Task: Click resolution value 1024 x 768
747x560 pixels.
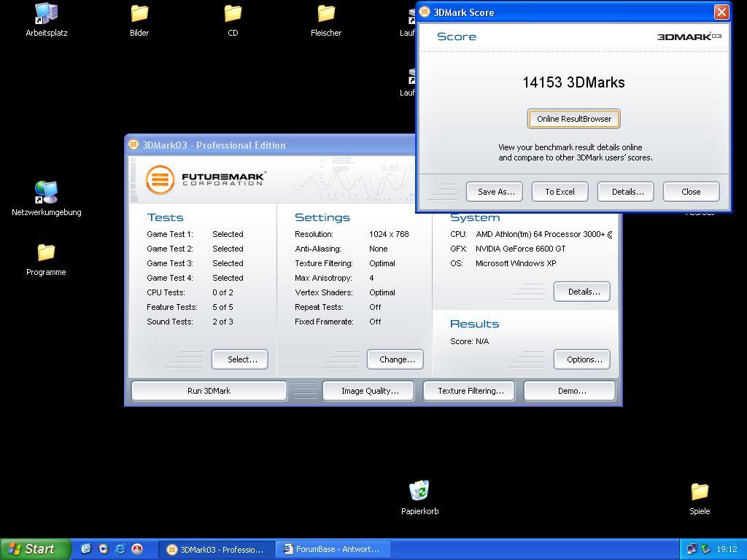Action: 389,234
